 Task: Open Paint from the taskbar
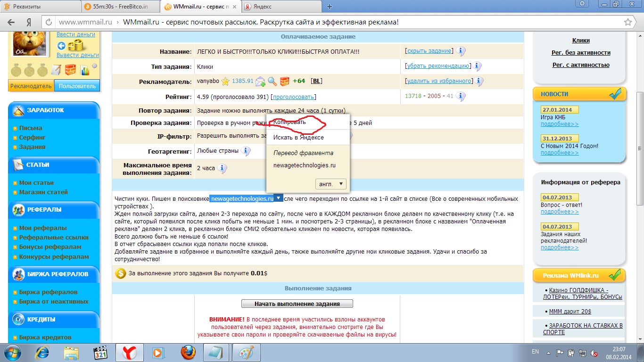(246, 352)
